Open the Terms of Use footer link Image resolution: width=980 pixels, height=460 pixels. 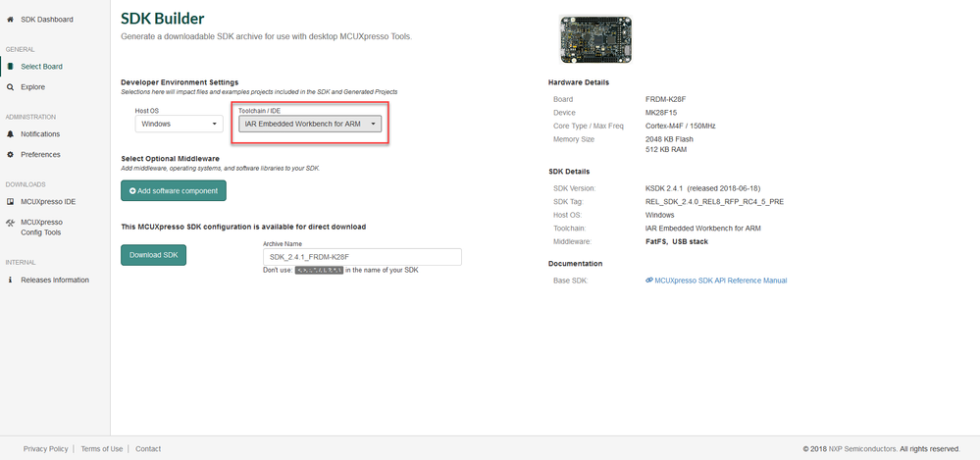[x=102, y=449]
